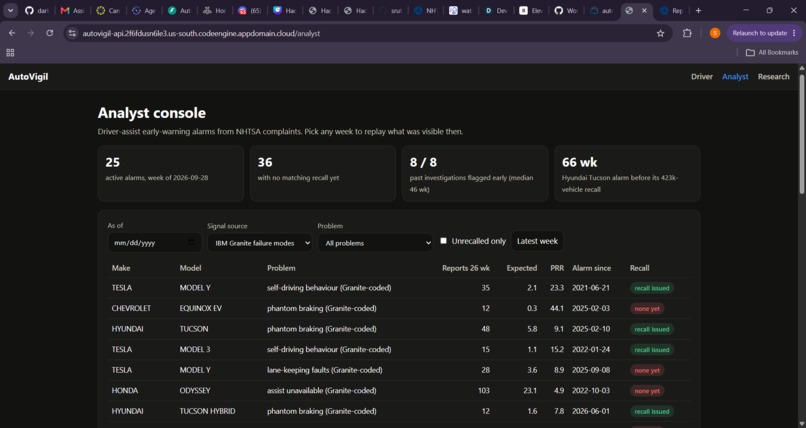Viewport: 806px width, 428px height.
Task: Click the Problem column header in table
Action: 281,268
